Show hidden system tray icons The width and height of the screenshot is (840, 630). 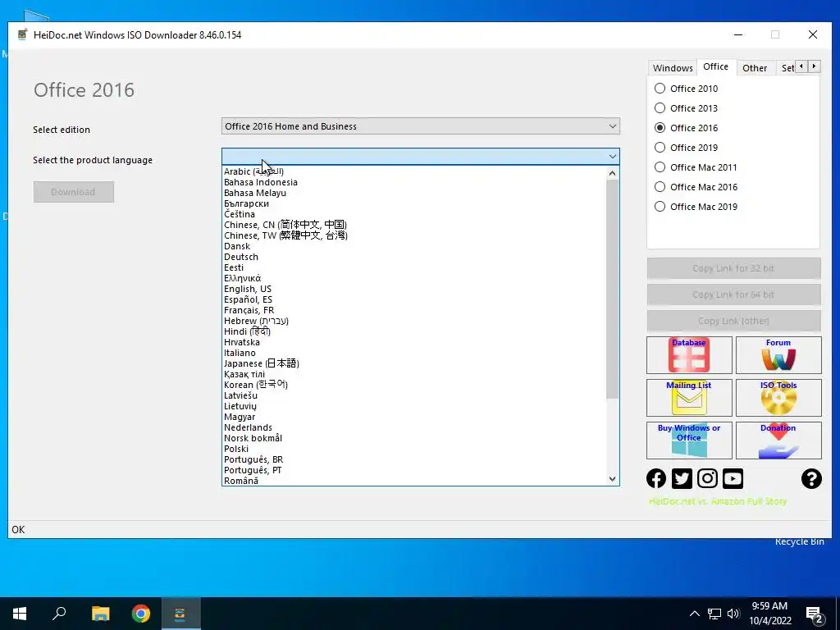694,614
